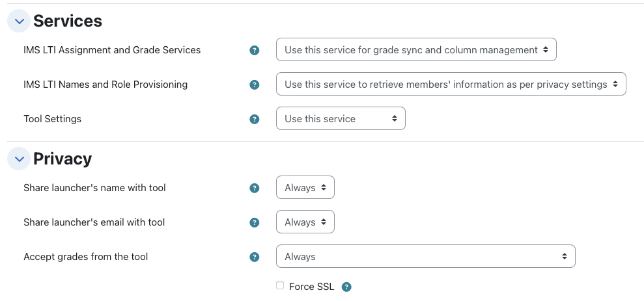Screen dimensions: 644x301
Task: Click the Privacy heading text
Action: point(63,159)
